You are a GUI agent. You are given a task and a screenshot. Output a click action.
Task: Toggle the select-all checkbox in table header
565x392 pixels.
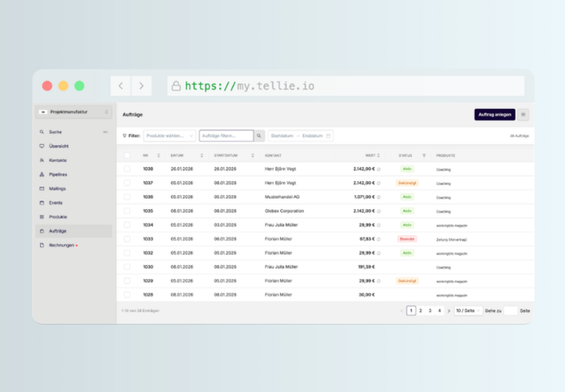point(127,155)
